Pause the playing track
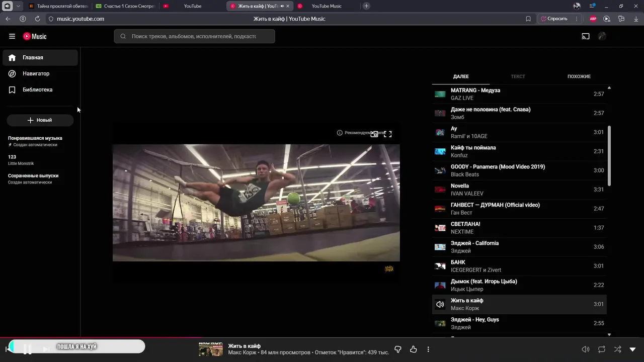Image resolution: width=644 pixels, height=362 pixels. click(x=27, y=349)
